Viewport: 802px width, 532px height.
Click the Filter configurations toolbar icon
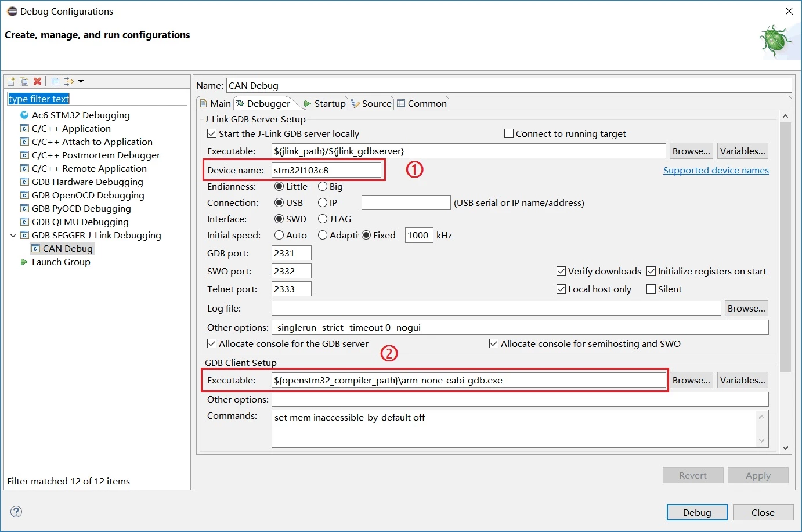(69, 81)
